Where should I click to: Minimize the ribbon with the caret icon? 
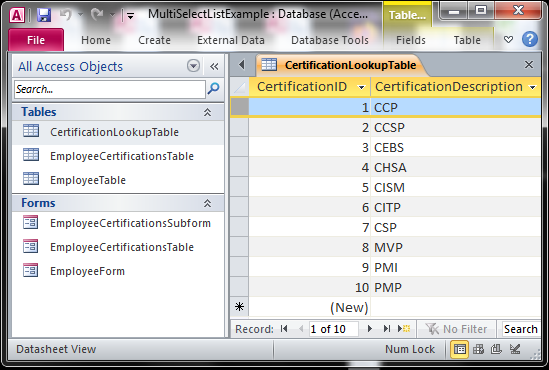point(508,40)
